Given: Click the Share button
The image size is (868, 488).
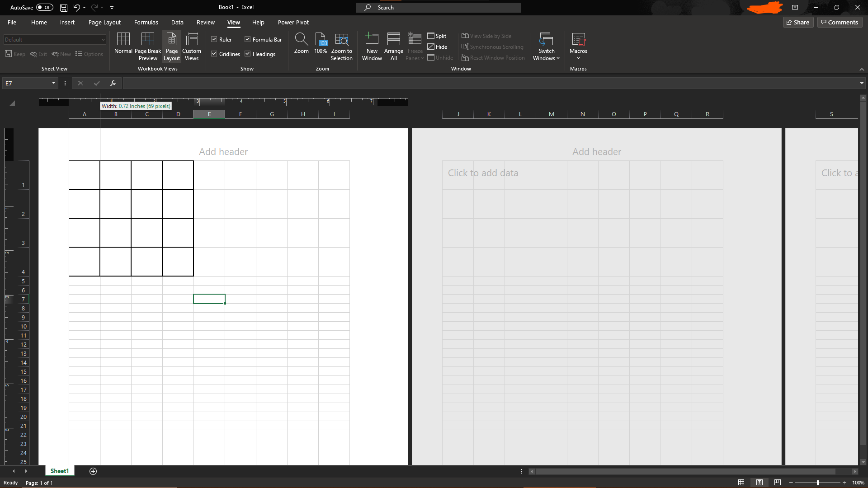Looking at the screenshot, I should click(x=798, y=22).
